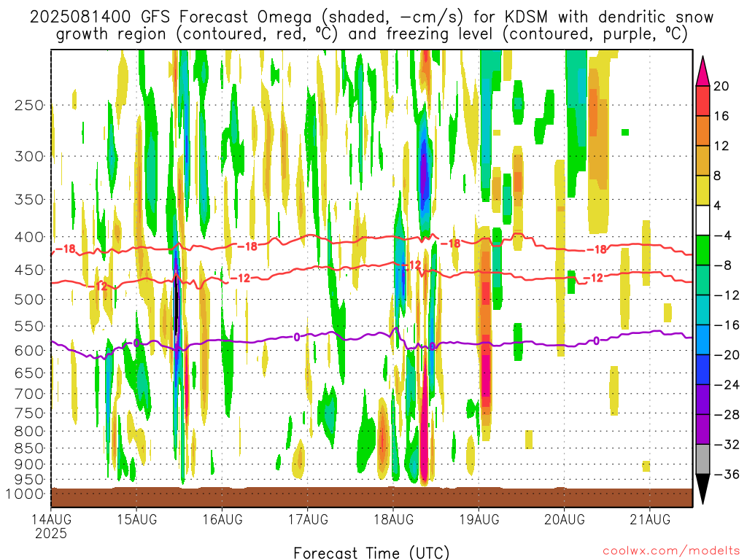Click the colorbar value -36 label
747x560 pixels.
point(726,474)
